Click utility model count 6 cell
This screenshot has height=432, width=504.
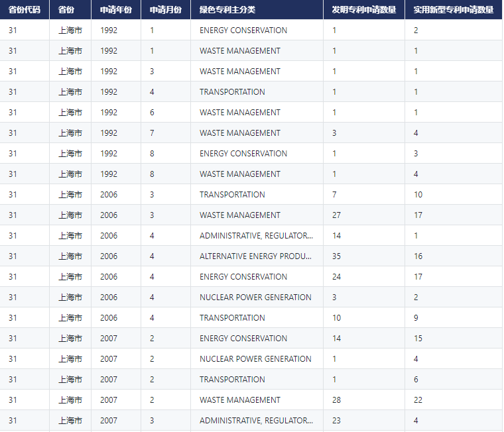tap(454, 380)
